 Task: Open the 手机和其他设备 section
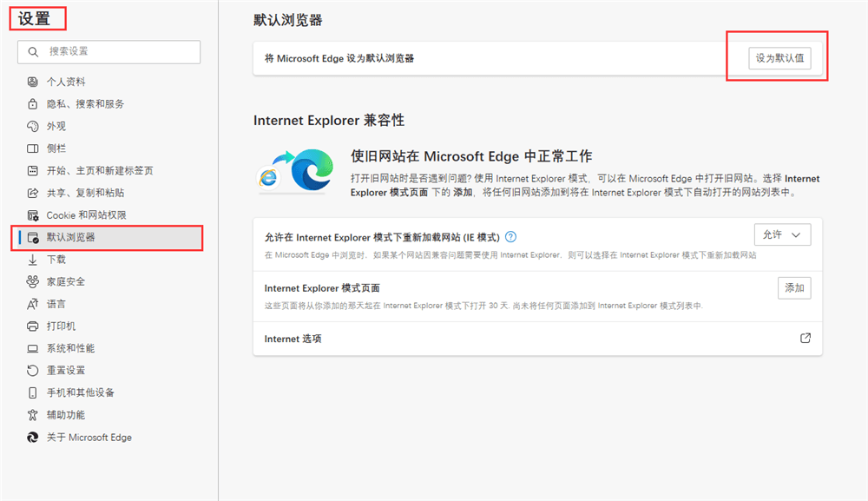point(80,392)
